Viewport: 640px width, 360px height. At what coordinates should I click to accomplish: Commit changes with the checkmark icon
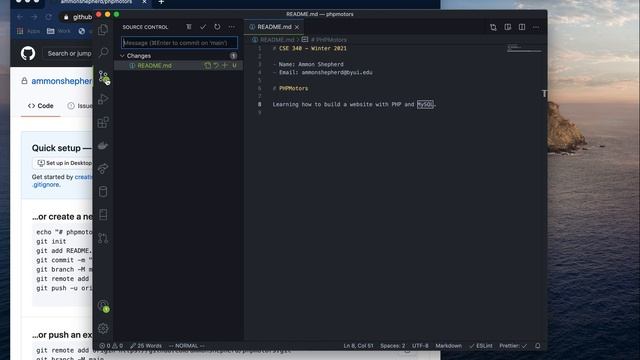(203, 27)
